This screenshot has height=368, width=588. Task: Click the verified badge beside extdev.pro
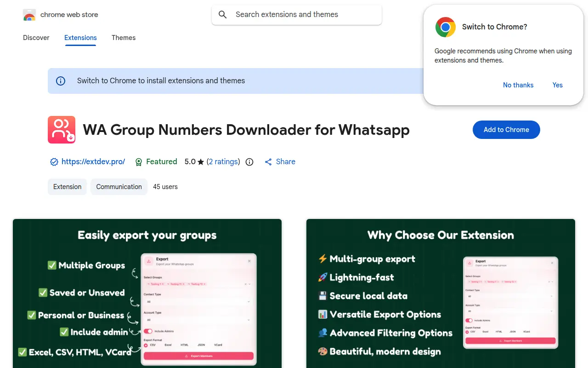point(54,162)
